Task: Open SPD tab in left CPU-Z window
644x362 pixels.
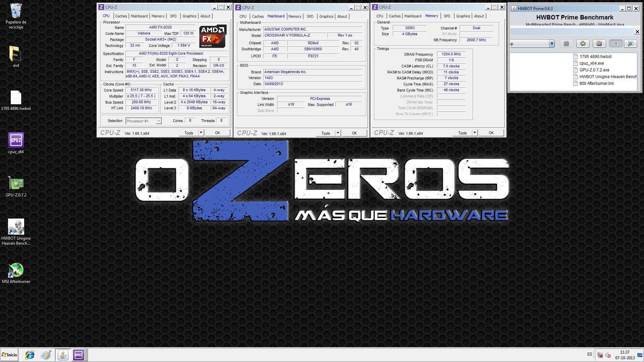Action: tap(173, 16)
